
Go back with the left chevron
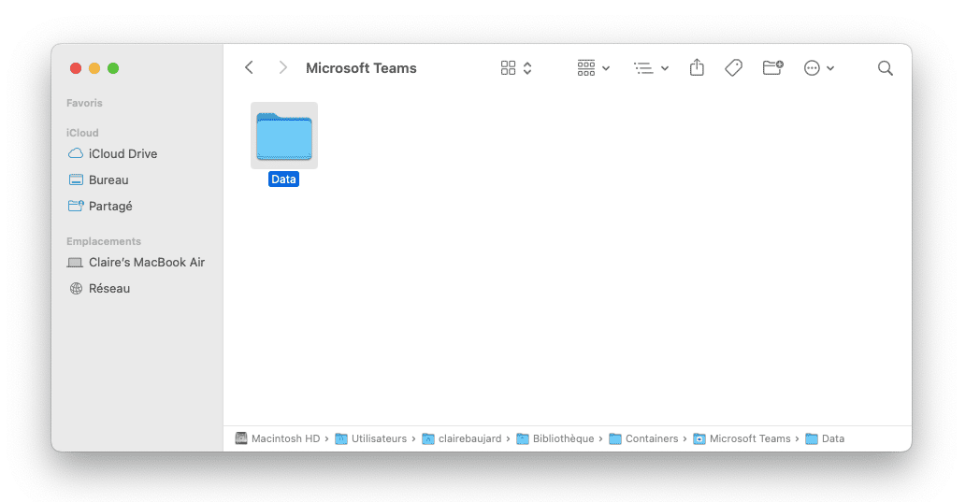point(249,67)
